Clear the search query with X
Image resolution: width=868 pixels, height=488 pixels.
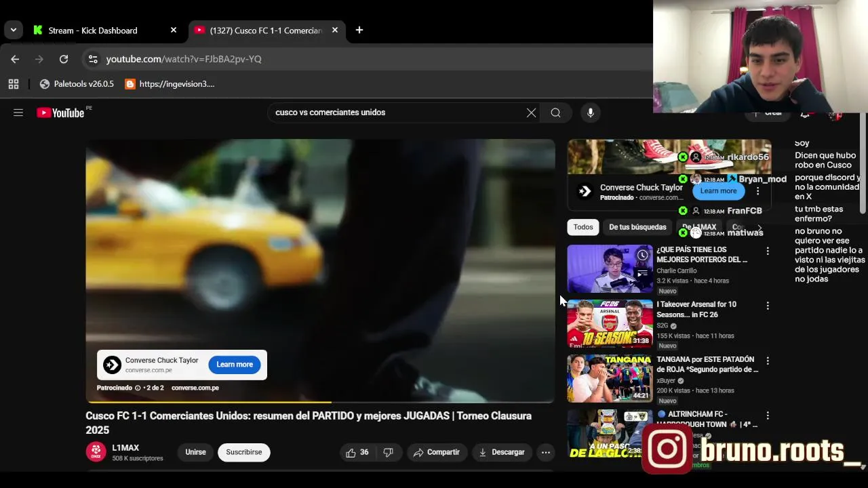click(531, 113)
